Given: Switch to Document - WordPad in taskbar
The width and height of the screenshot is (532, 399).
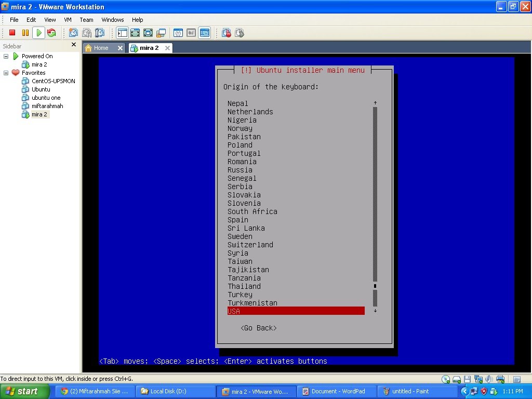Looking at the screenshot, I should [x=336, y=392].
